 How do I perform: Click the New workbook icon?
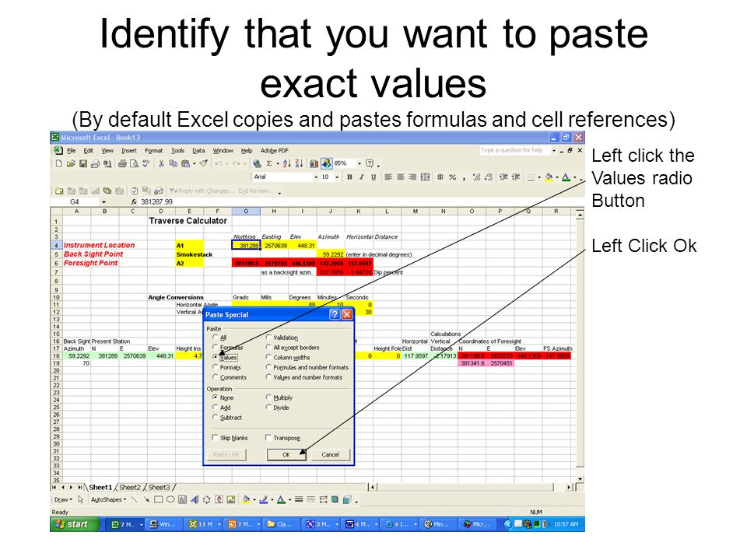coord(58,164)
